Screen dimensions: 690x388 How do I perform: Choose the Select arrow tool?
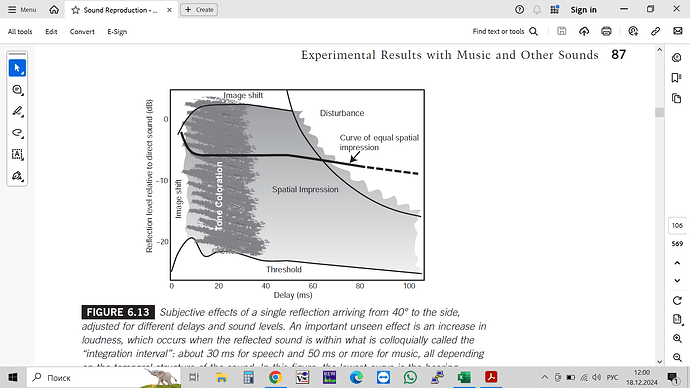(x=17, y=68)
